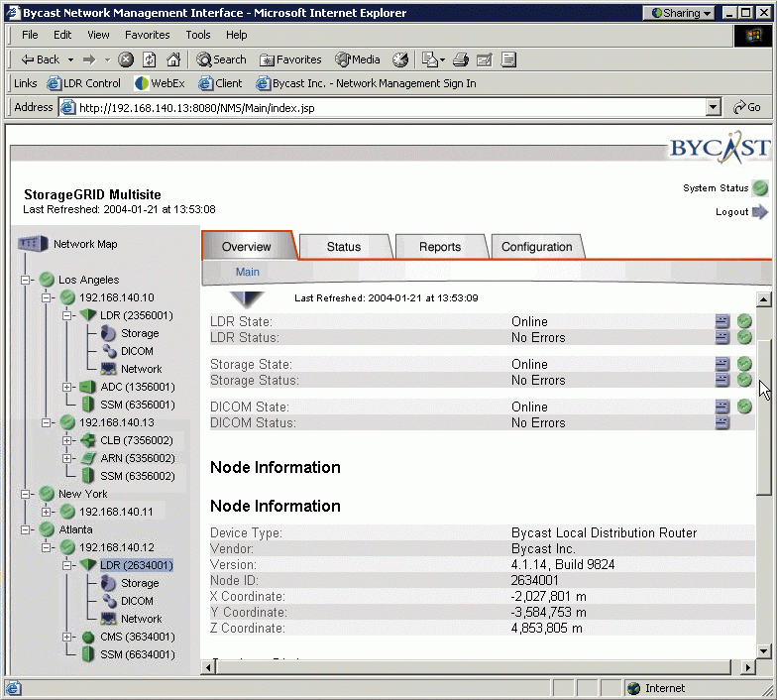
Task: Select the ARN (5356002) node
Action: 137,458
